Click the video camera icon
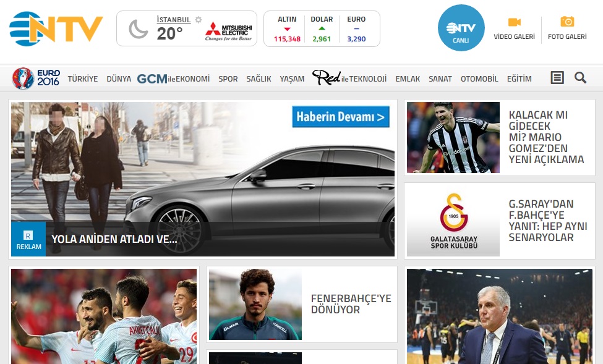Image resolution: width=603 pixels, height=364 pixels. pos(514,22)
